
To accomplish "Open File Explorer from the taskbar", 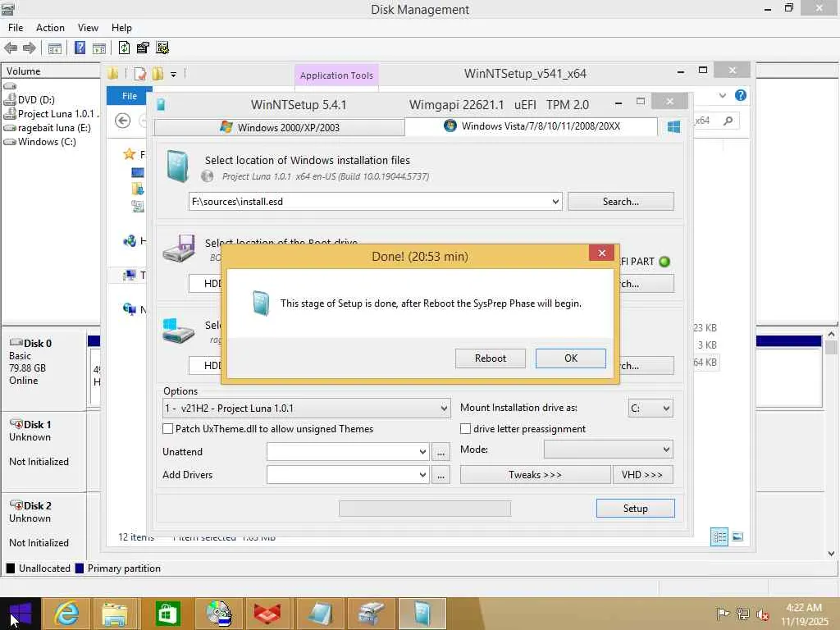I will click(x=114, y=614).
